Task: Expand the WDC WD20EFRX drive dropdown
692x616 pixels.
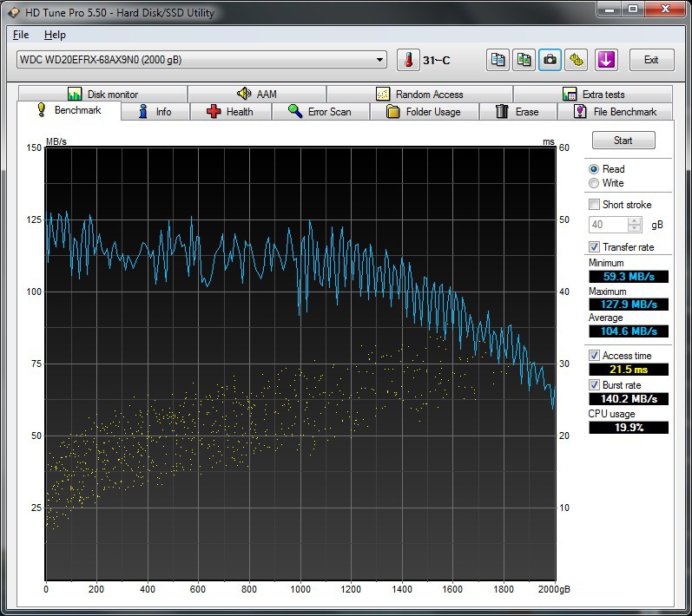Action: coord(380,60)
